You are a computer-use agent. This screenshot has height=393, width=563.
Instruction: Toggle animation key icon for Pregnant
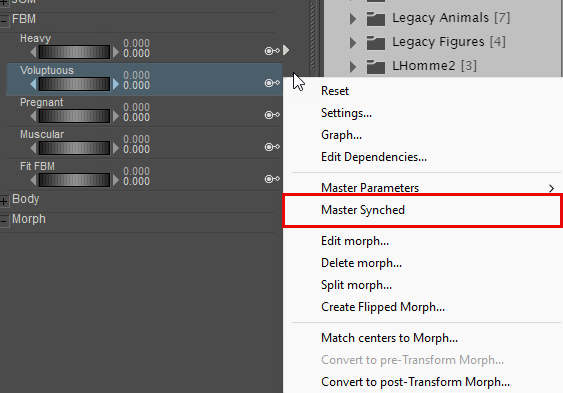pyautogui.click(x=272, y=115)
